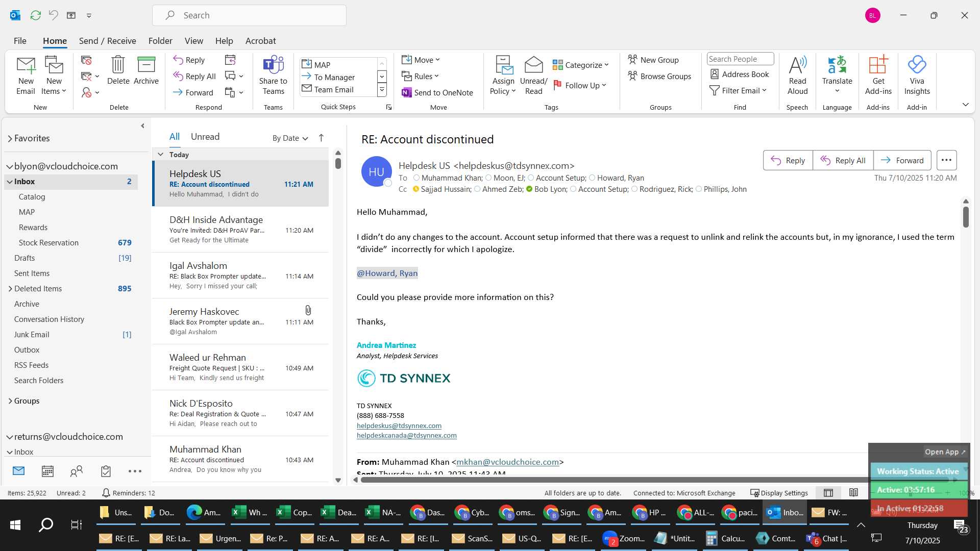980x551 pixels.
Task: Switch to the Folder tab
Action: click(x=160, y=41)
